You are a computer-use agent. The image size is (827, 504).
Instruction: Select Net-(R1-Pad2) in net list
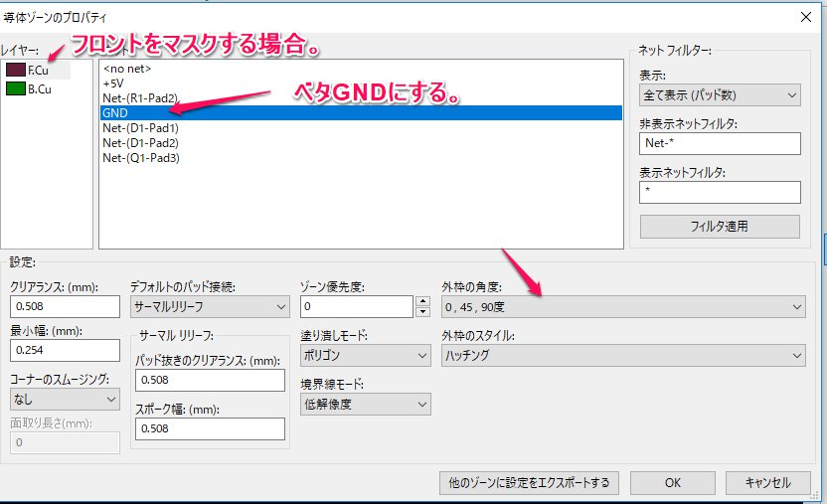(139, 98)
